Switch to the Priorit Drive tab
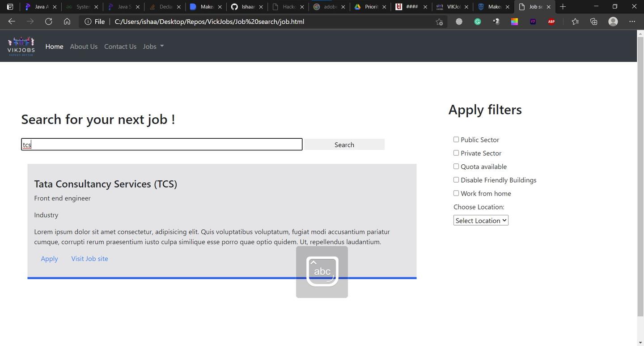The width and height of the screenshot is (644, 346). click(370, 7)
